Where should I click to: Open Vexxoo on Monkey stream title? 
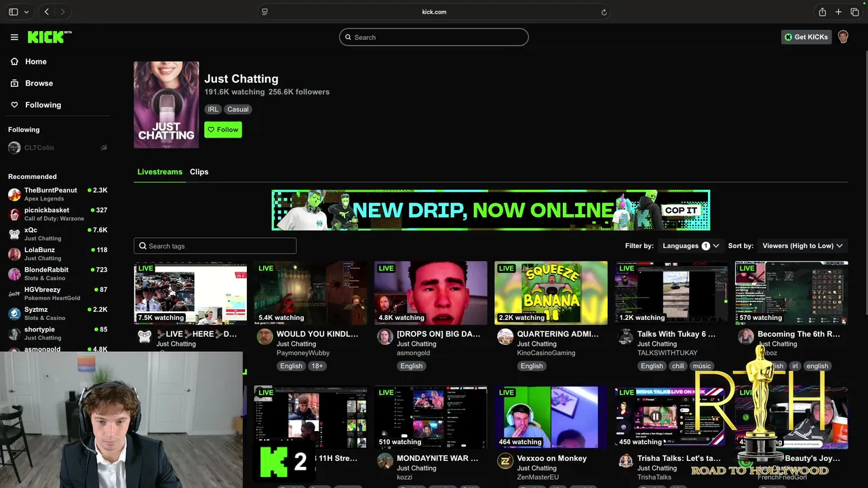(x=552, y=458)
